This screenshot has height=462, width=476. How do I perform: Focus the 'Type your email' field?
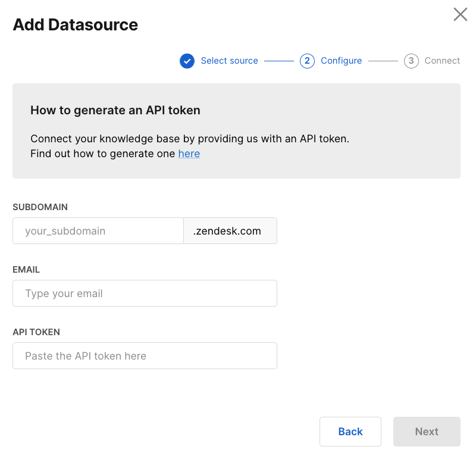point(145,294)
